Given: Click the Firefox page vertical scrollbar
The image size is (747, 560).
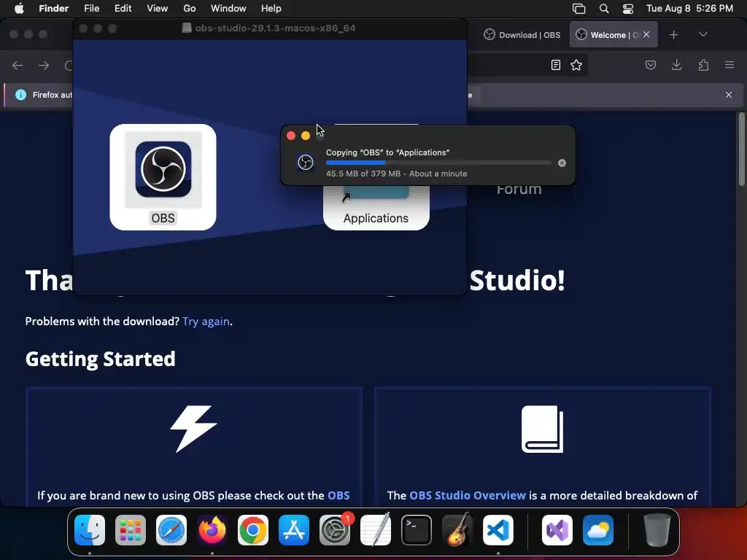Looking at the screenshot, I should 741,149.
